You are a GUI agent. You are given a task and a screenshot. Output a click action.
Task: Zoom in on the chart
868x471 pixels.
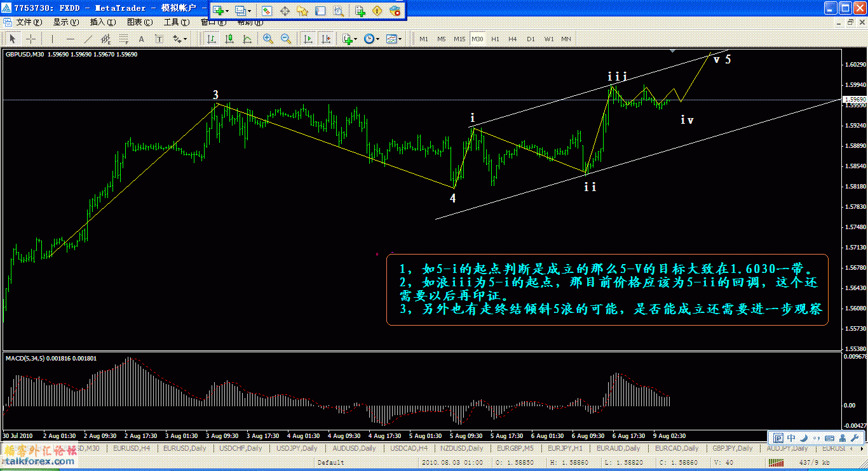268,39
